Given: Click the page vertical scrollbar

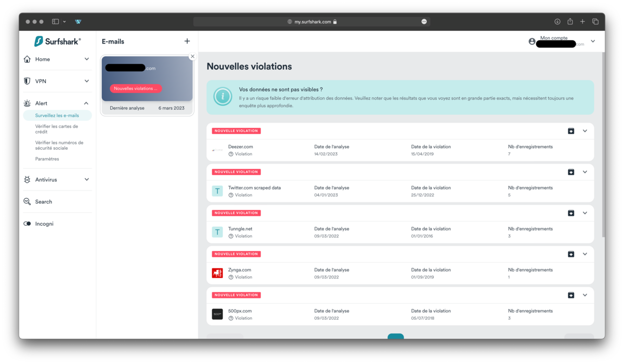Looking at the screenshot, I should (x=603, y=146).
